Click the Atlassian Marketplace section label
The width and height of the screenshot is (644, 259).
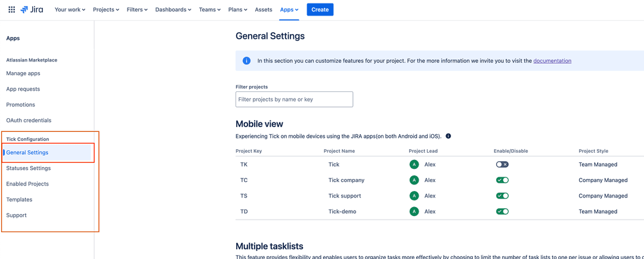click(x=32, y=60)
